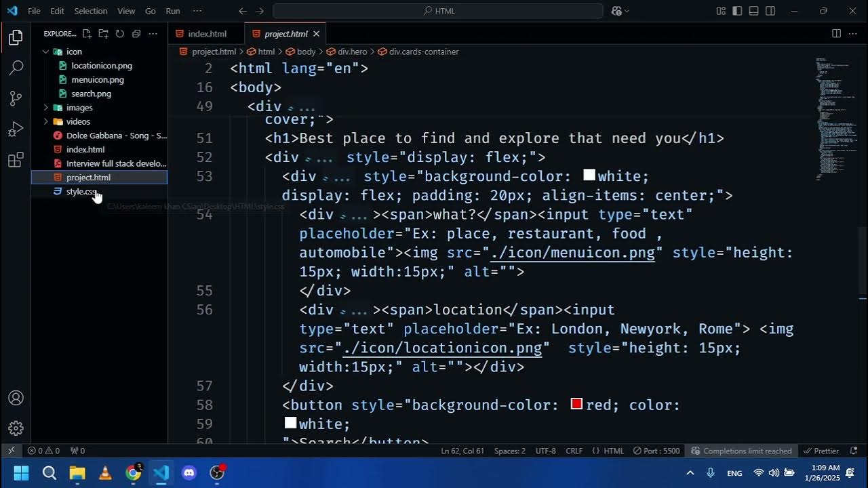
Task: Go to line via Ln 62, Col 61
Action: [462, 451]
